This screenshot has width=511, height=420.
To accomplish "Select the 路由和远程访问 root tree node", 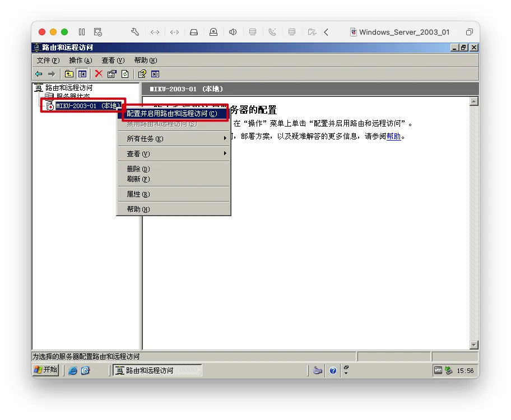I will coord(69,88).
